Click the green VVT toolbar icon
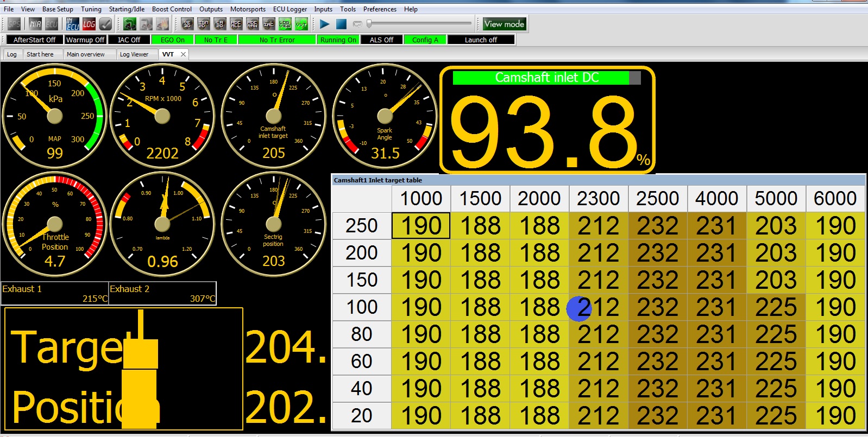 [x=301, y=24]
